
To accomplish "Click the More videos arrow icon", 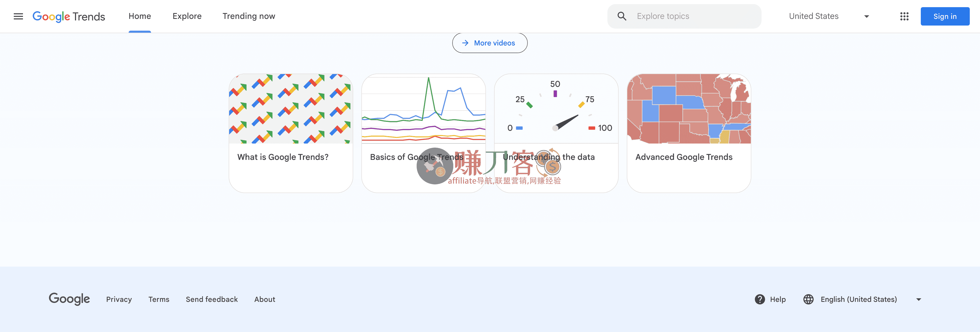I will point(466,43).
